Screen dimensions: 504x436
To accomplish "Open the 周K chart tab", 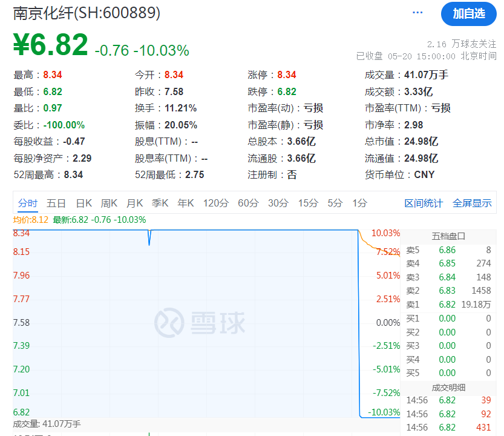I will pyautogui.click(x=109, y=203).
